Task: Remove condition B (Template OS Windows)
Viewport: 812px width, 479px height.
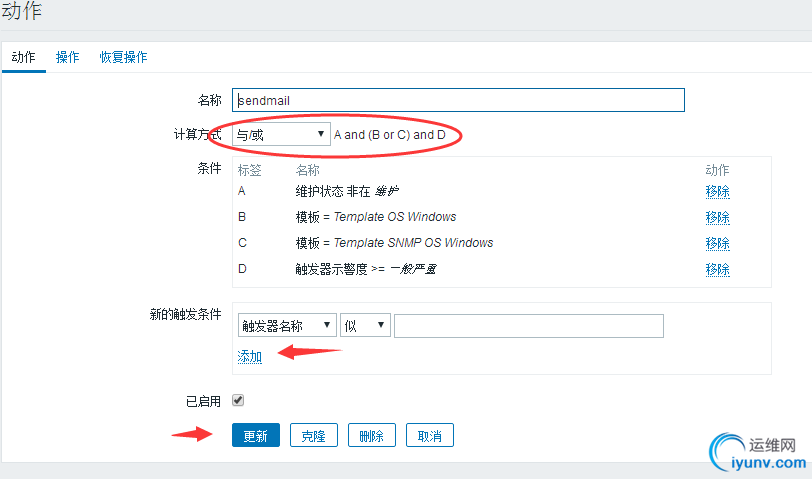Action: (717, 217)
